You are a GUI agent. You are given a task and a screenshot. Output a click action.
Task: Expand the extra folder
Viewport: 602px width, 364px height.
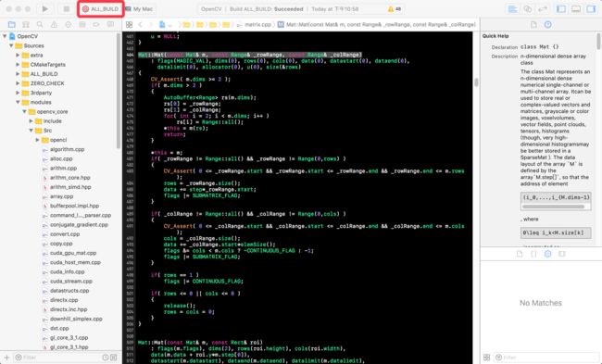tap(18, 56)
